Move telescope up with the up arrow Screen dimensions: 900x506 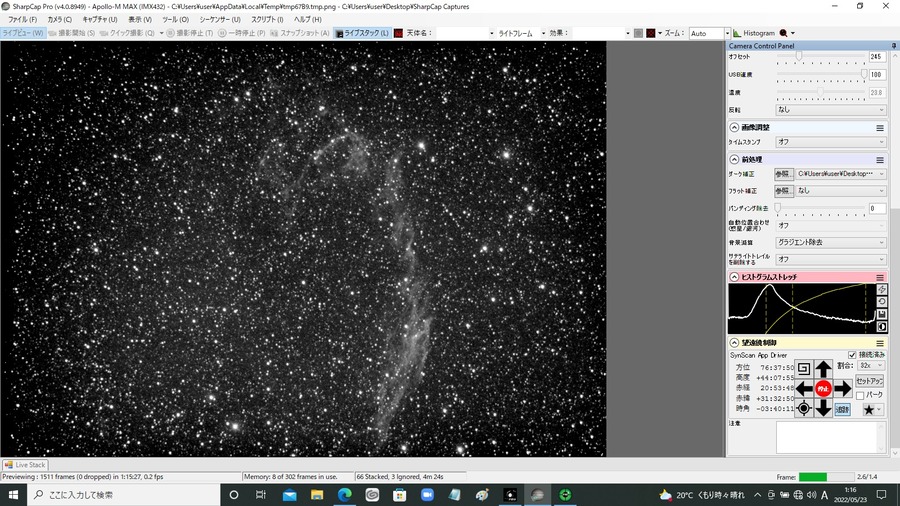[823, 369]
